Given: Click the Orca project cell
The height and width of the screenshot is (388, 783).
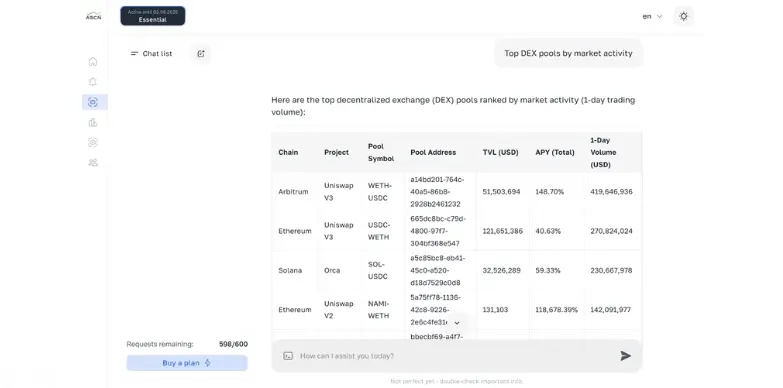Looking at the screenshot, I should coord(332,271).
